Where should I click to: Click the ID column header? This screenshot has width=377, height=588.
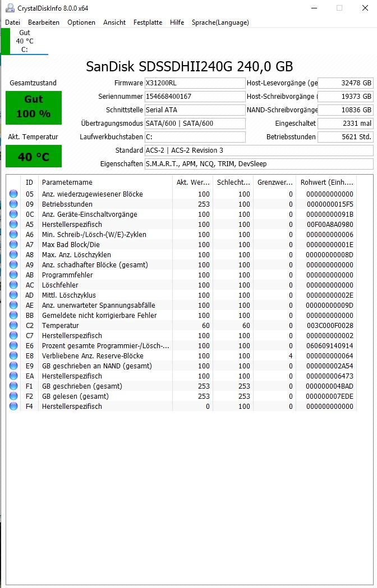point(29,183)
